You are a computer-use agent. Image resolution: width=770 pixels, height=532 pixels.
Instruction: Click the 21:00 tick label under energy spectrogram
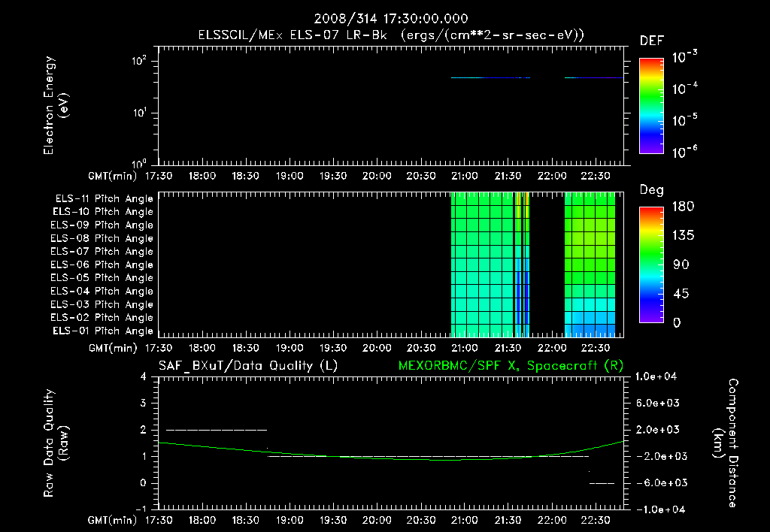pos(464,176)
